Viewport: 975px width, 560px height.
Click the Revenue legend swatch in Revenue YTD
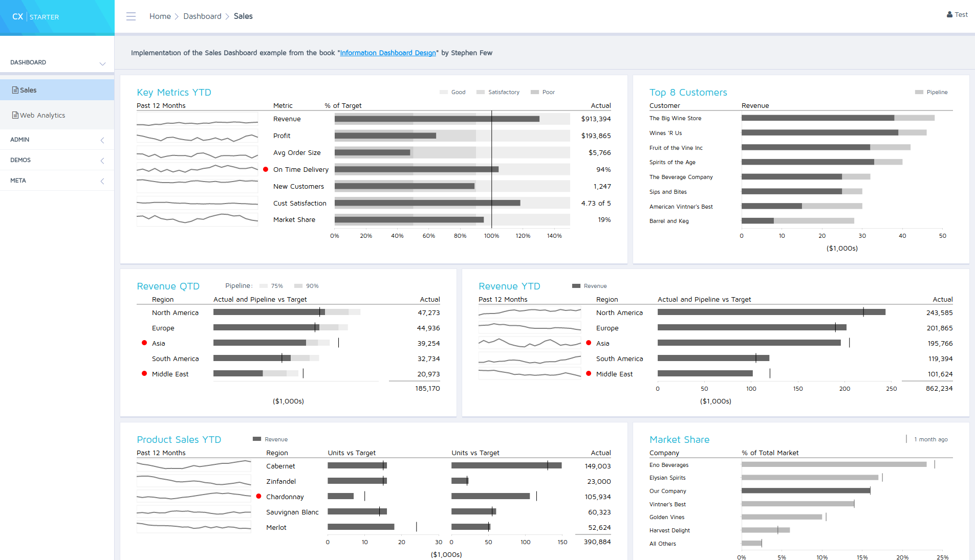tap(576, 286)
